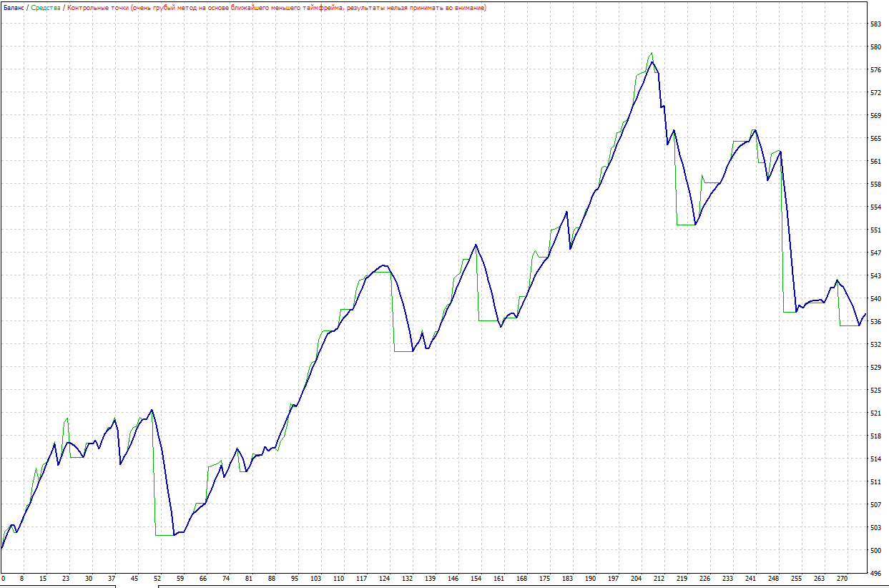Click the 551 value on the right axis

(875, 230)
